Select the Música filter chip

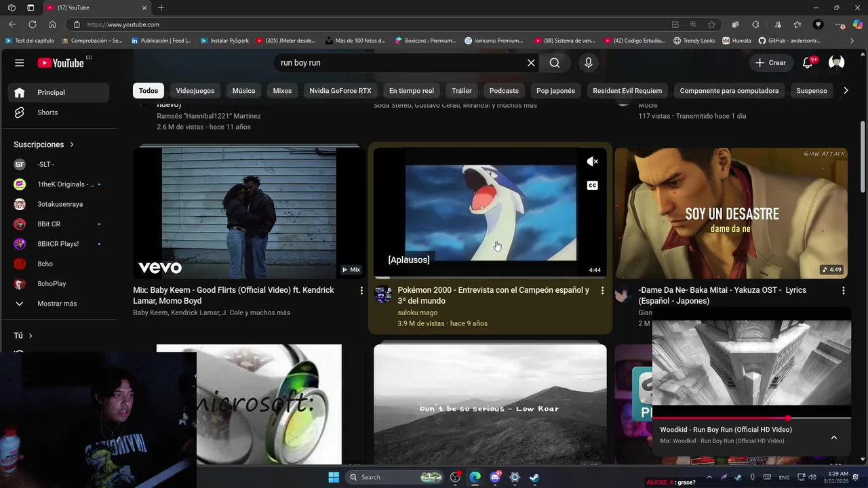243,91
